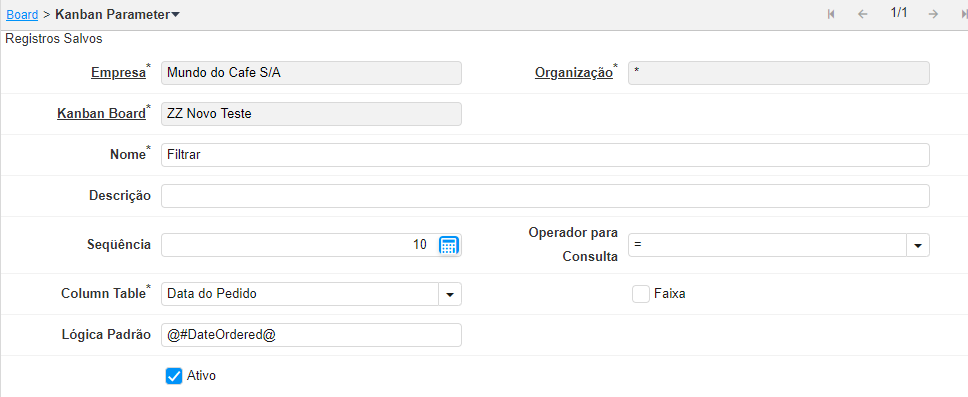Viewport: 968px width, 397px height.
Task: Open the Kanban Board label link
Action: (x=101, y=114)
